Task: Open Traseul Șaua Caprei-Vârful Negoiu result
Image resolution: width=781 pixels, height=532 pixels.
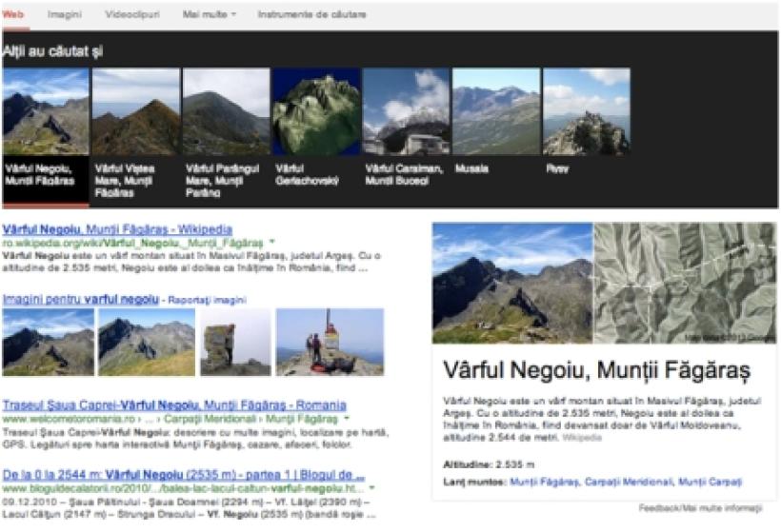Action: [x=174, y=404]
